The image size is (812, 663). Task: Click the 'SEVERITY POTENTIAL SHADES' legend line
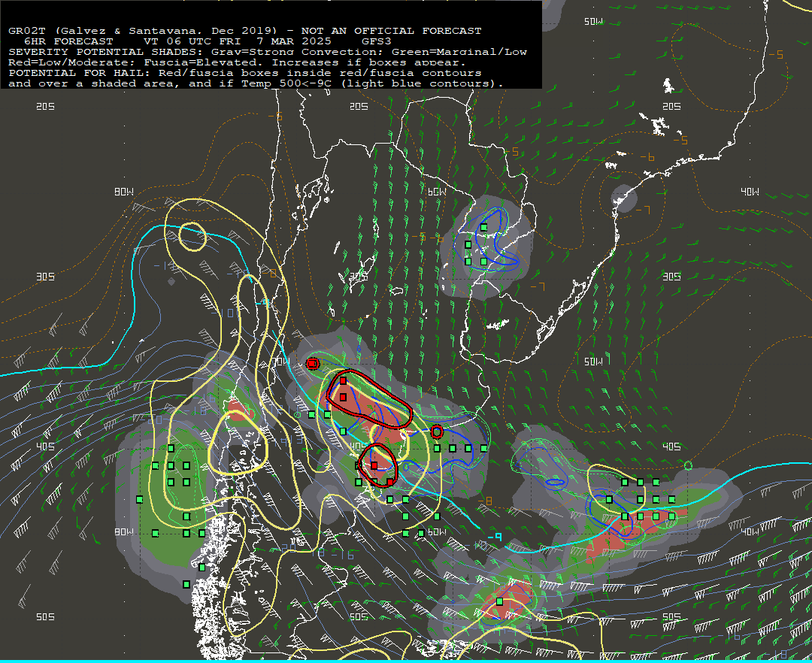267,52
